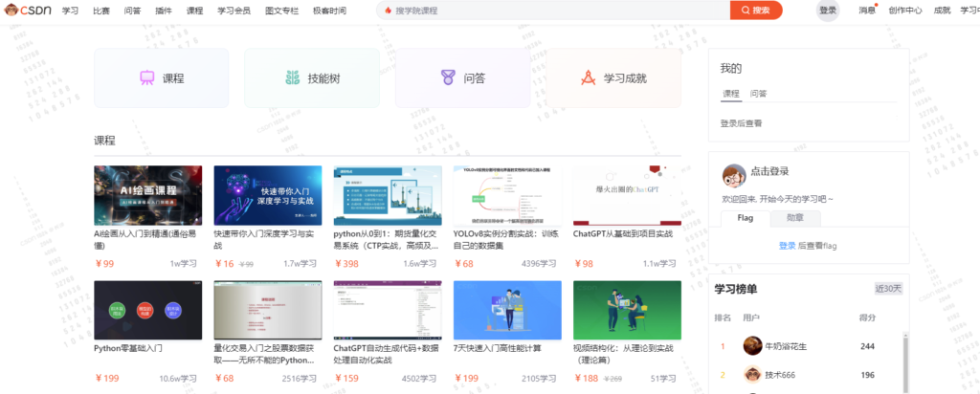Viewport: 980px width, 394px height.
Task: Click the 搜学院课程 search field
Action: pos(553,11)
